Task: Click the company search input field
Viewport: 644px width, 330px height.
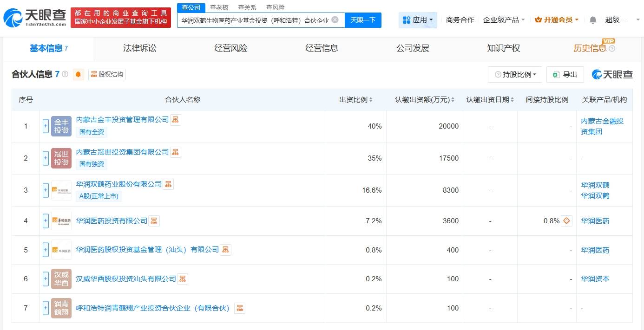Action: pyautogui.click(x=255, y=20)
